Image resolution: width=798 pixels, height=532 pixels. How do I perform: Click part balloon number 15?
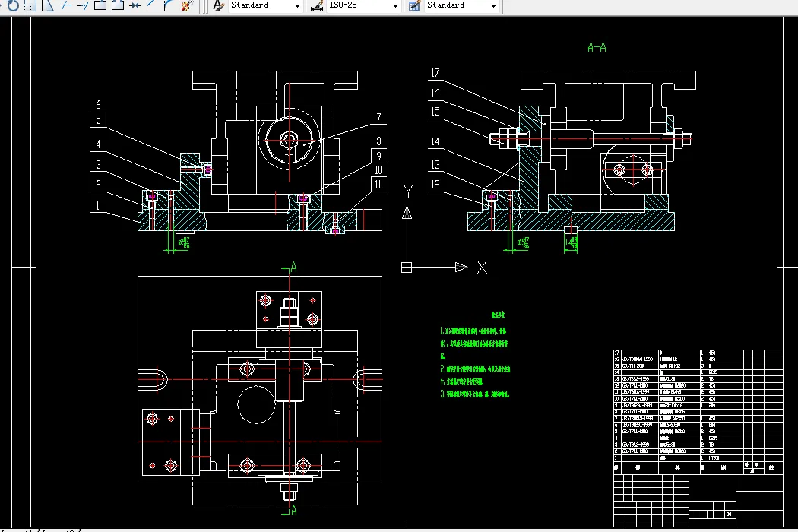435,112
